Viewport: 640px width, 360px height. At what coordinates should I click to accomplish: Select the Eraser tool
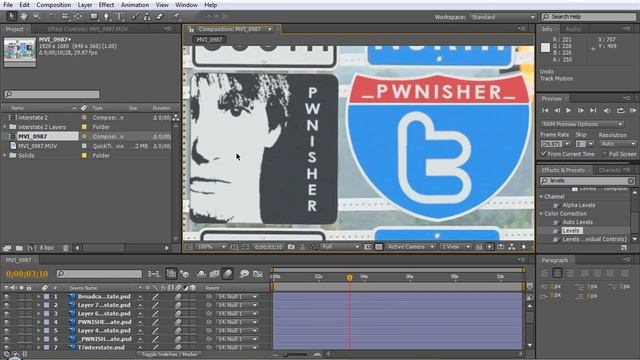tap(160, 16)
